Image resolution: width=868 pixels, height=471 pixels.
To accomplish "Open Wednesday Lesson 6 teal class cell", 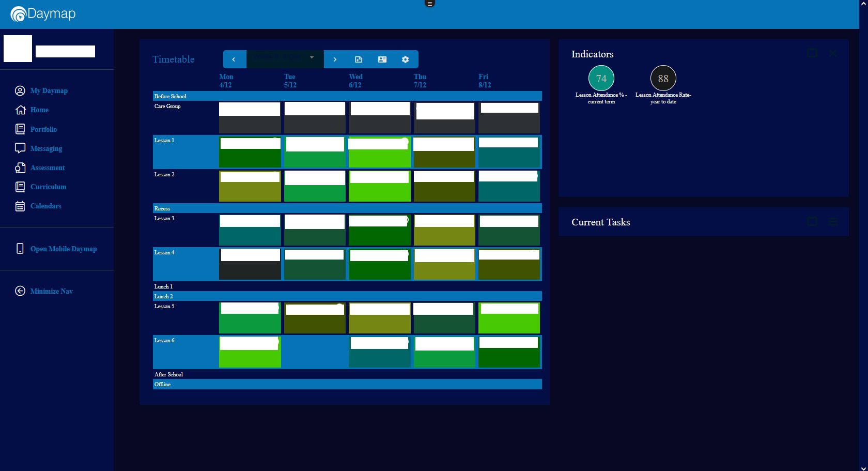I will point(380,352).
